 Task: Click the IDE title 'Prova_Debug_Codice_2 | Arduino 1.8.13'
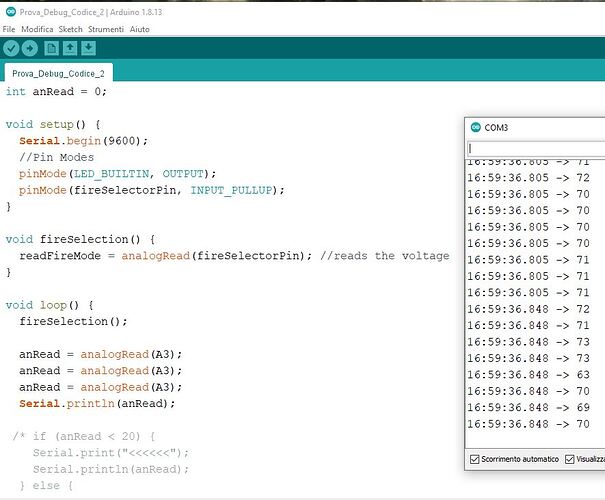pyautogui.click(x=91, y=12)
